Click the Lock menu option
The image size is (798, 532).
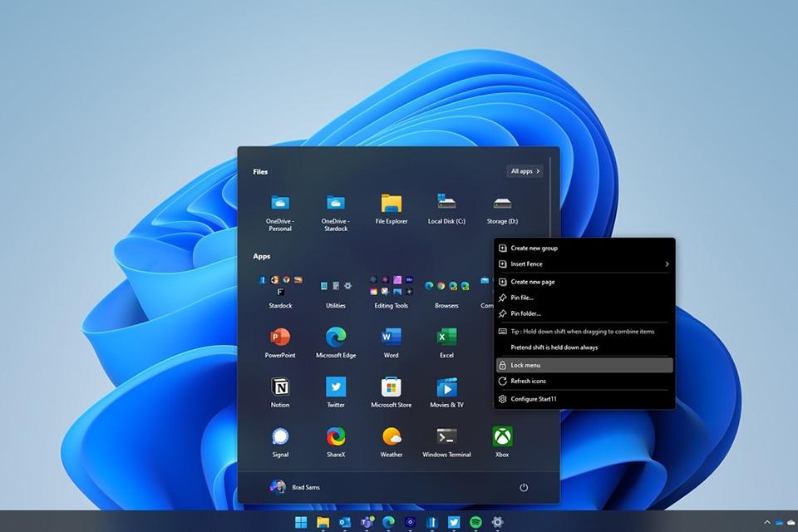coord(584,365)
